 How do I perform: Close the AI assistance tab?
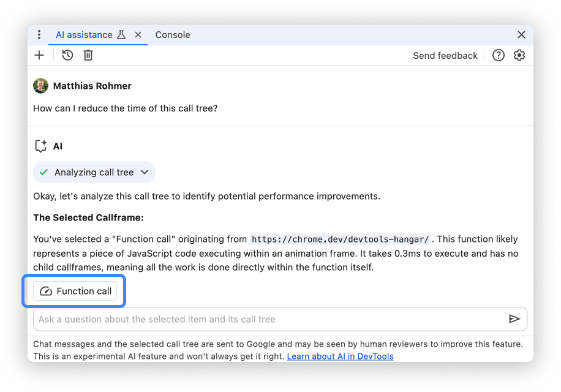pos(138,35)
